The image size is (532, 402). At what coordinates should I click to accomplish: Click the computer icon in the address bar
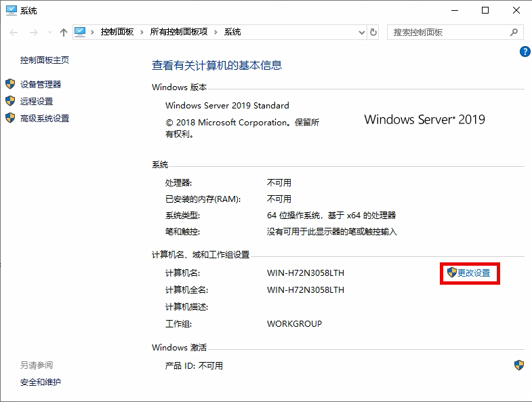tap(81, 32)
